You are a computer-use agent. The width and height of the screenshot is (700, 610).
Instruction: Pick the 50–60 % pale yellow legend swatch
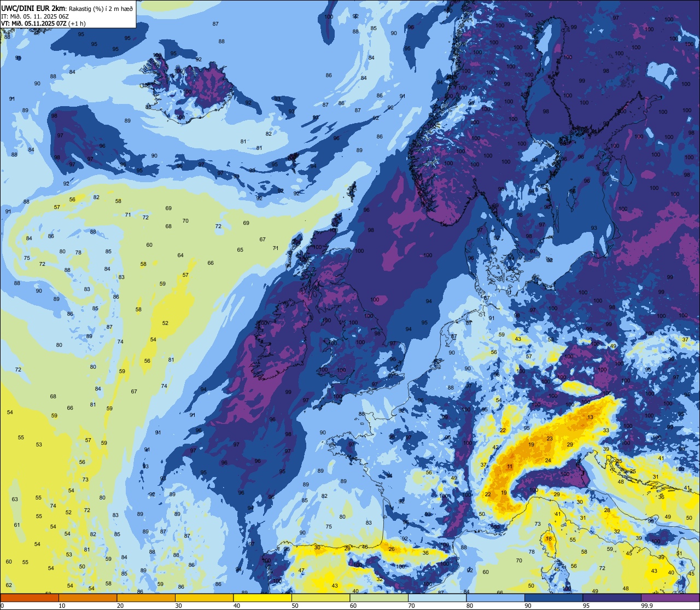320,597
